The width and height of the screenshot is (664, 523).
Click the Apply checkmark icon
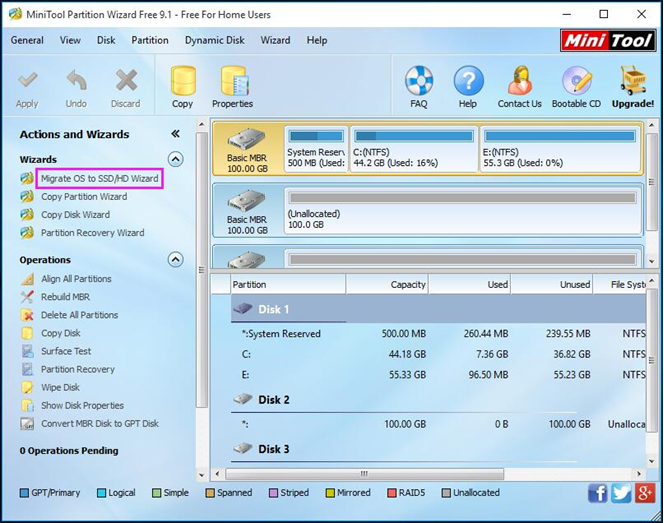(x=27, y=80)
